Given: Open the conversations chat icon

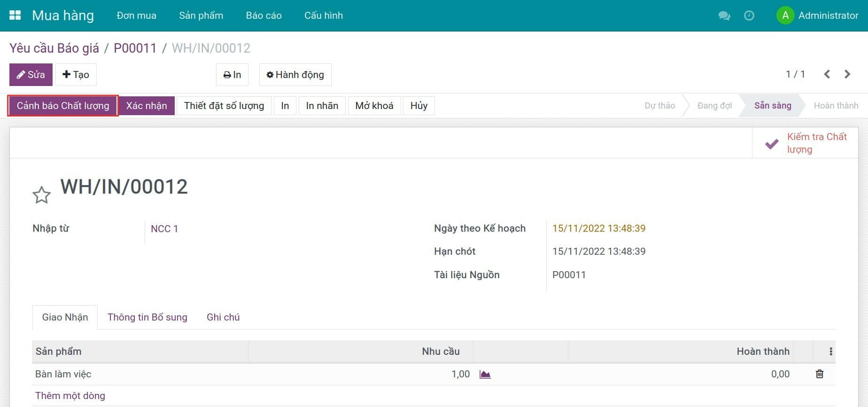Looking at the screenshot, I should tap(724, 16).
